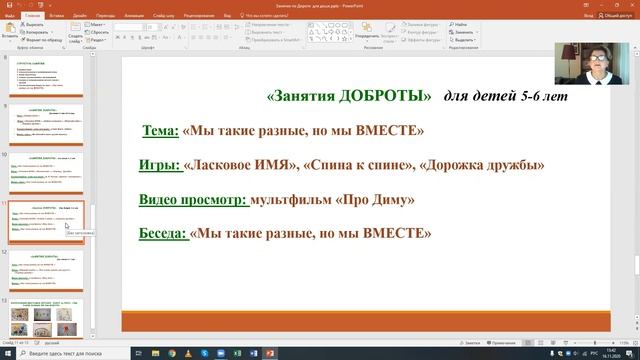Switch to the Home (Главная) tab
This screenshot has height=360, width=640.
33,16
